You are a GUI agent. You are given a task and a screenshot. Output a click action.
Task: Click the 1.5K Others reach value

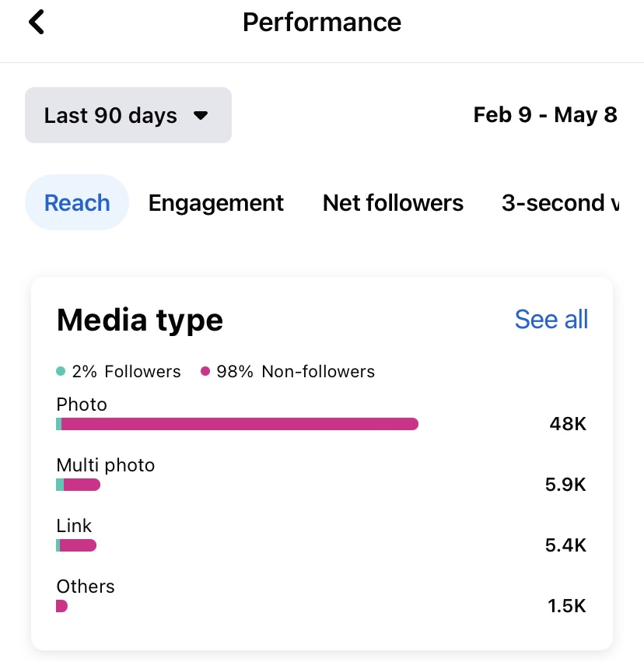pyautogui.click(x=566, y=606)
